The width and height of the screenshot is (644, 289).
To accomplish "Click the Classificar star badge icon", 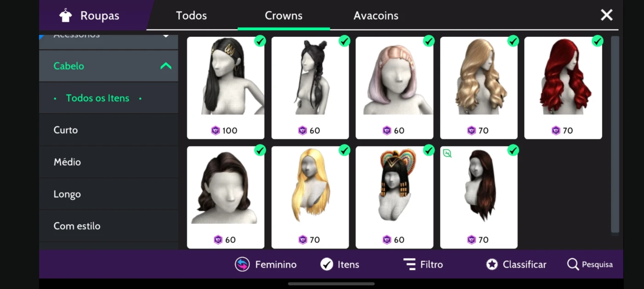I will coord(492,265).
